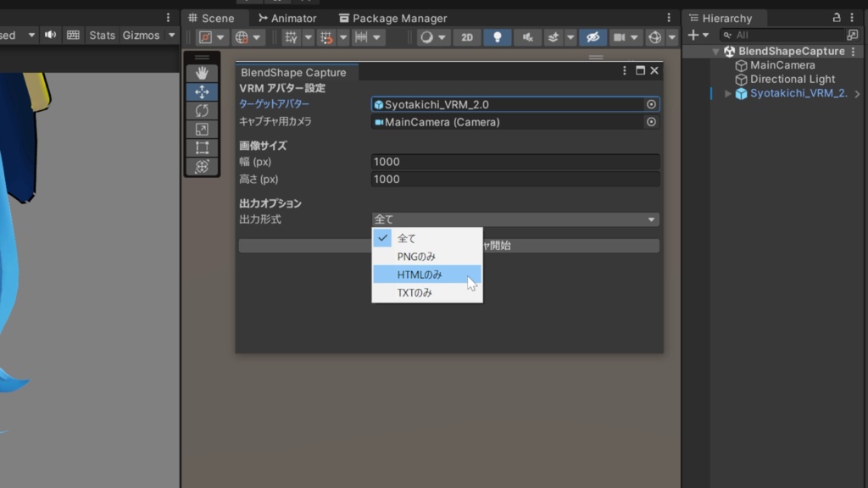Select the Rect Transform tool
Screen dimensions: 868x488
pos(202,147)
